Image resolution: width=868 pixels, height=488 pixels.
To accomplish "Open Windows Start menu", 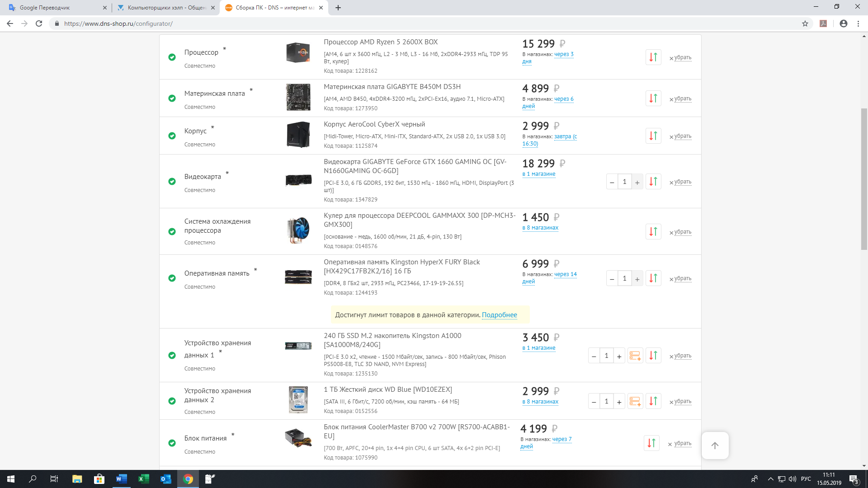I will (x=11, y=479).
